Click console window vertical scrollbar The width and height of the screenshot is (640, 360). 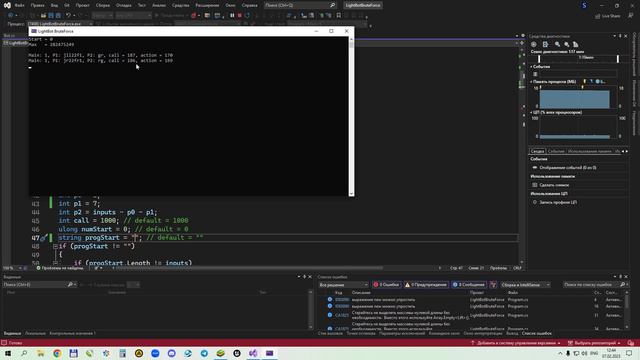point(351,116)
